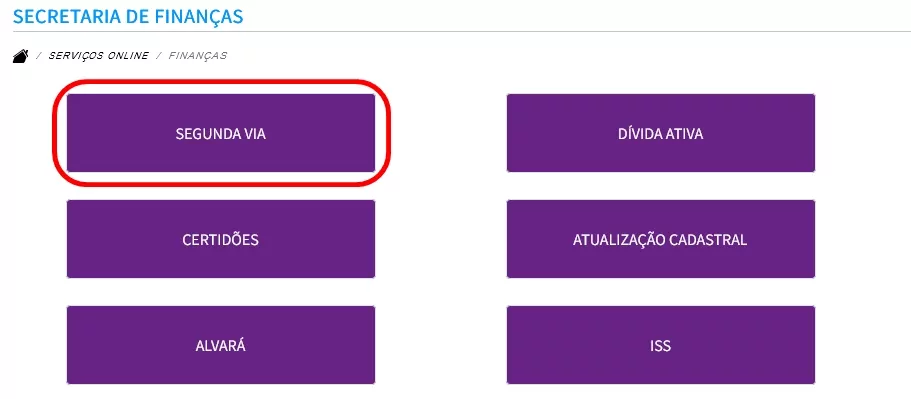The image size is (911, 399).
Task: Click the highlighted purple tile circled in red
Action: point(221,133)
